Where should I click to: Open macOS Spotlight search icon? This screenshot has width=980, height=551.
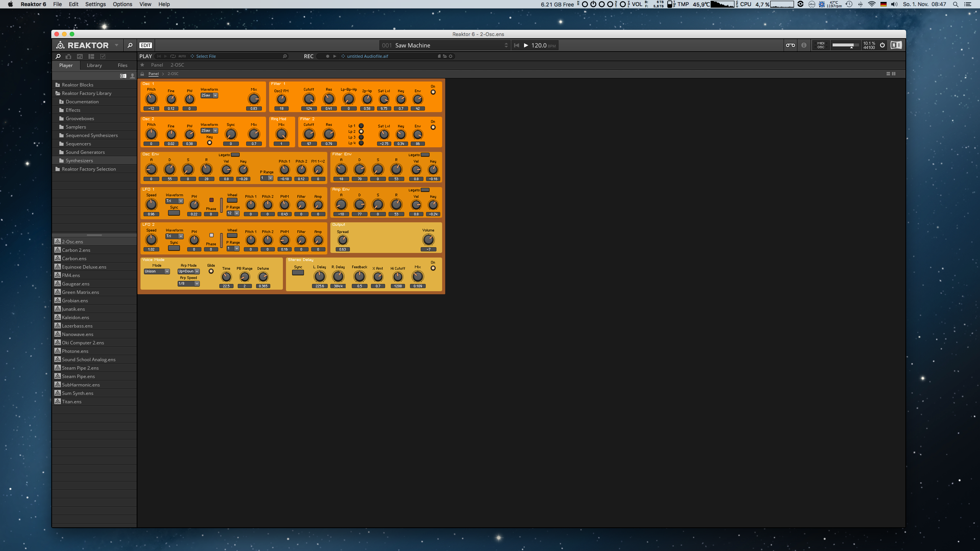(x=955, y=4)
